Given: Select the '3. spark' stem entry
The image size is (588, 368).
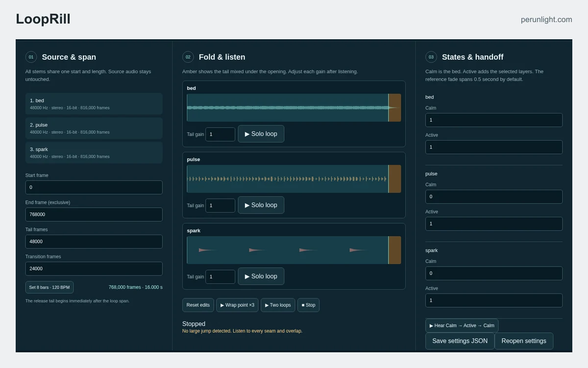Looking at the screenshot, I should click(94, 153).
